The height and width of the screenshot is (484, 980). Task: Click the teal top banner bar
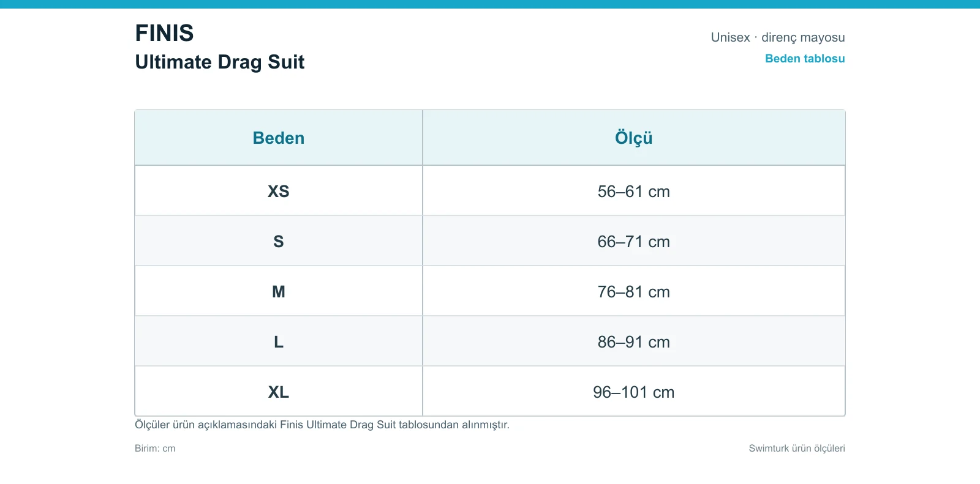(490, 4)
